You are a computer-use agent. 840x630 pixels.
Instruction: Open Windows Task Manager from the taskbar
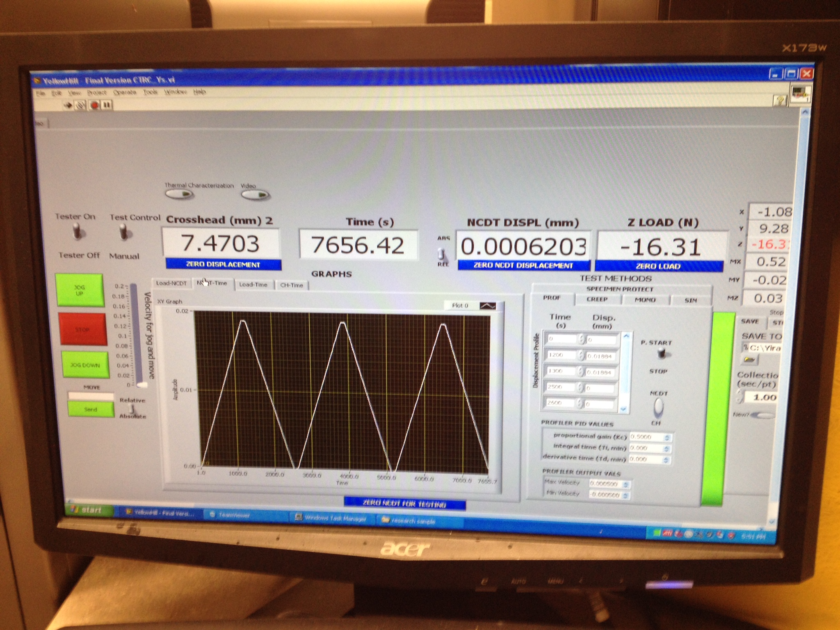[331, 518]
